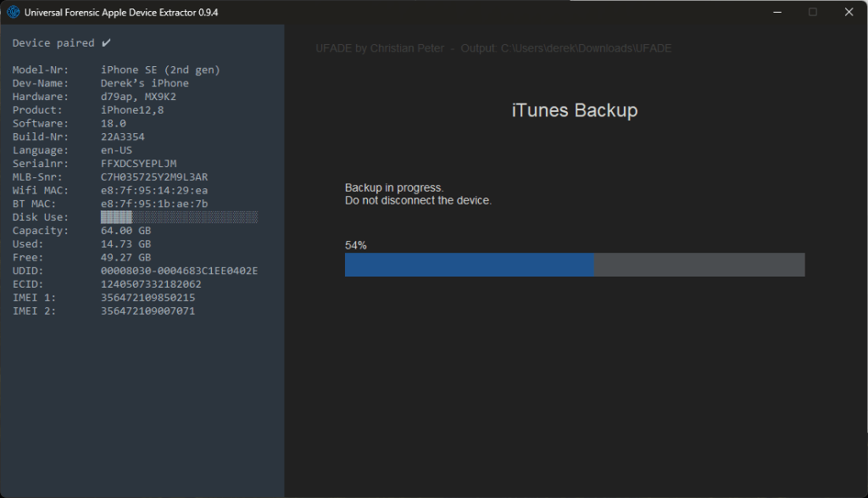Click the ECID value 1240507332182062
The height and width of the screenshot is (498, 868).
(151, 284)
